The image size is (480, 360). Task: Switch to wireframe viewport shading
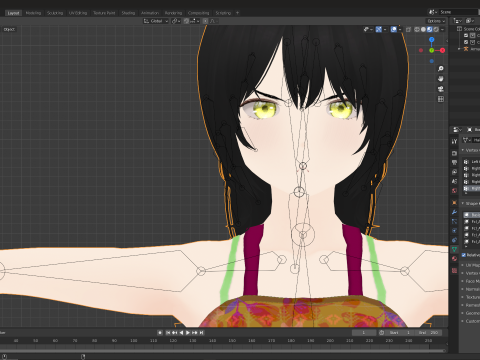tap(417, 29)
